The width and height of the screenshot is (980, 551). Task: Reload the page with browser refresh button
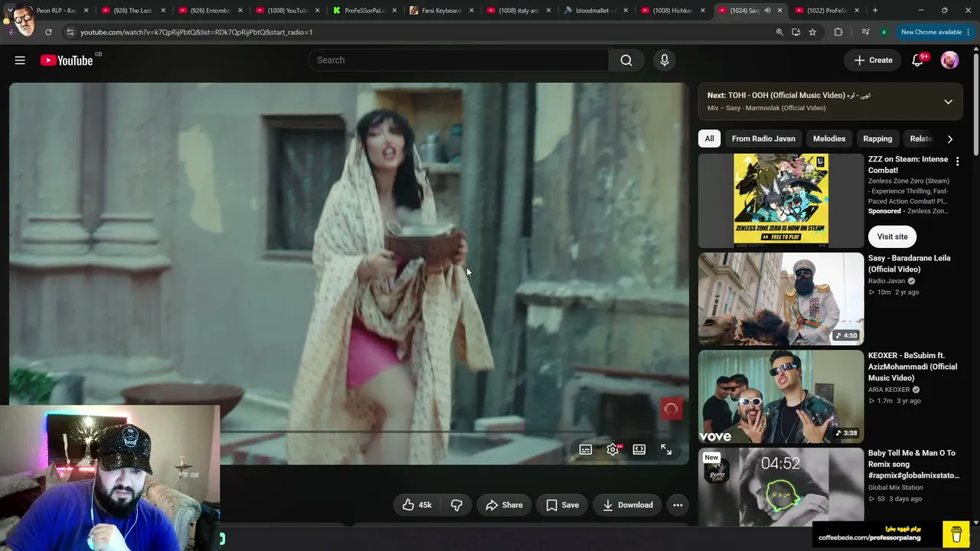48,32
